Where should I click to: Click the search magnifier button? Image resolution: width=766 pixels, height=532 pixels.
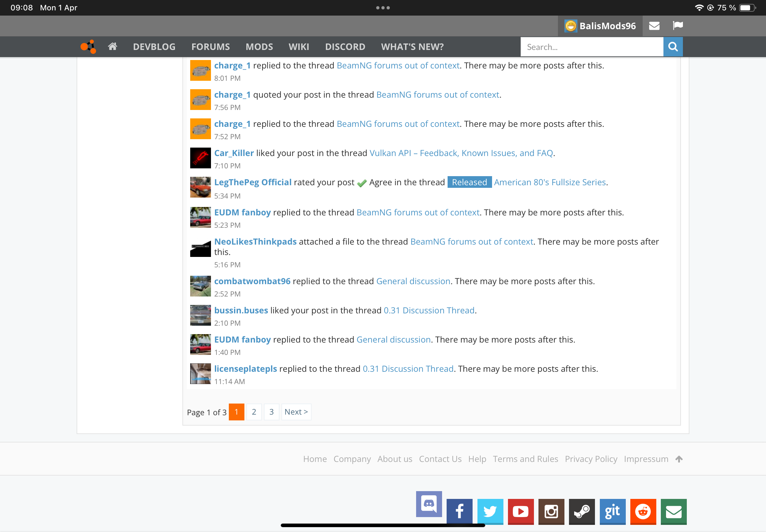point(673,47)
